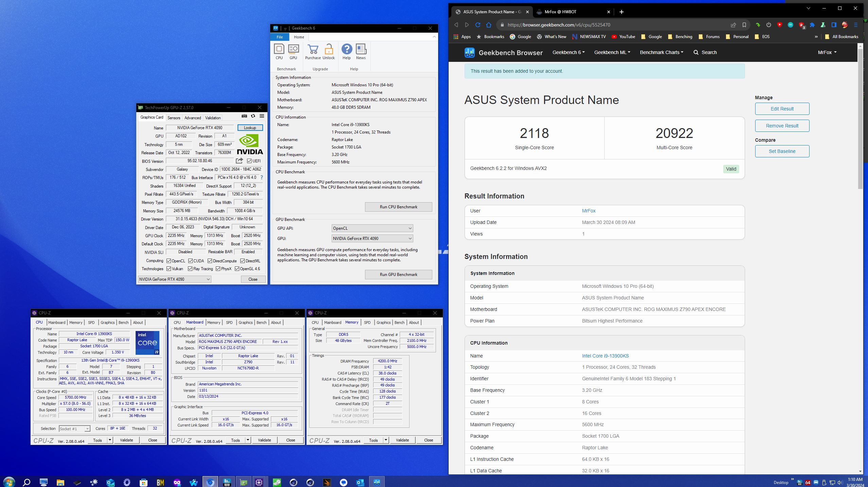
Task: Open the MrFox account menu
Action: [x=827, y=52]
